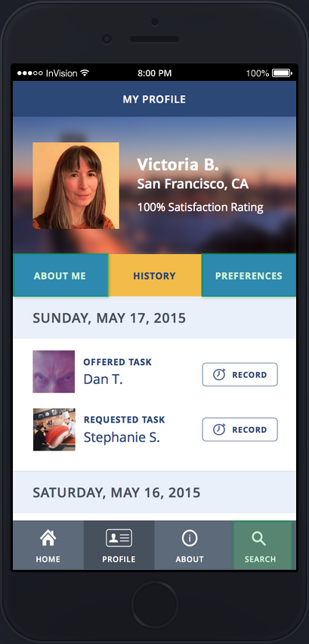309x644 pixels.
Task: Tap Stephanie S.'s sushi photo thumbnail
Action: 54,429
